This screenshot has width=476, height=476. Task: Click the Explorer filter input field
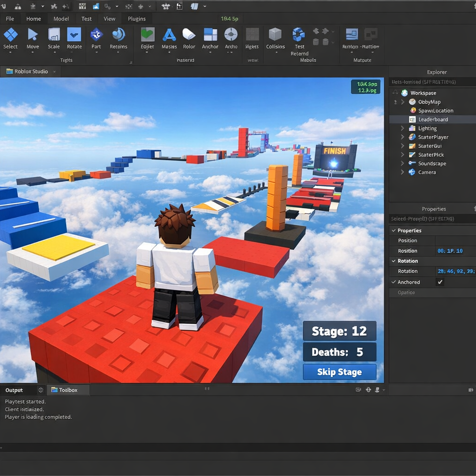pos(432,82)
